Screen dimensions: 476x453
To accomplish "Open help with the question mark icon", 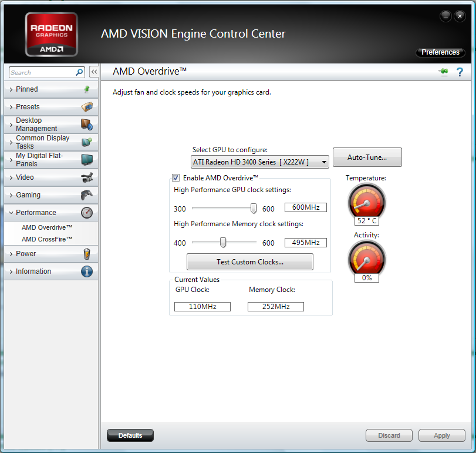I will point(460,72).
